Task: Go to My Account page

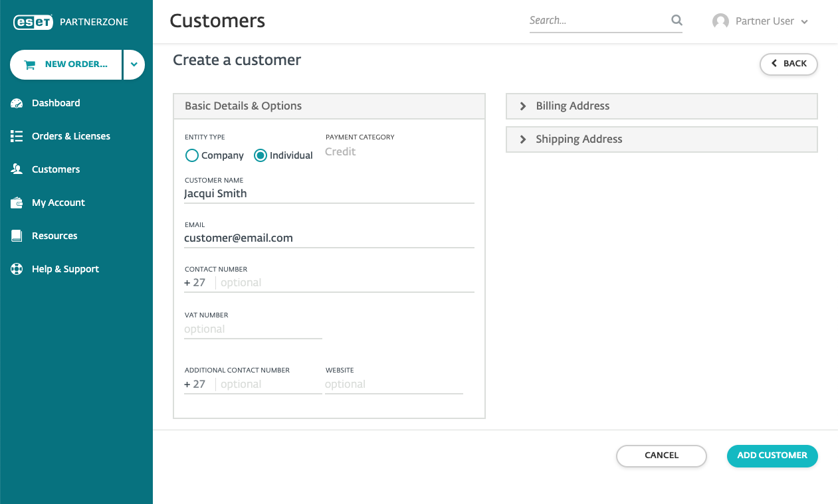Action: click(58, 203)
